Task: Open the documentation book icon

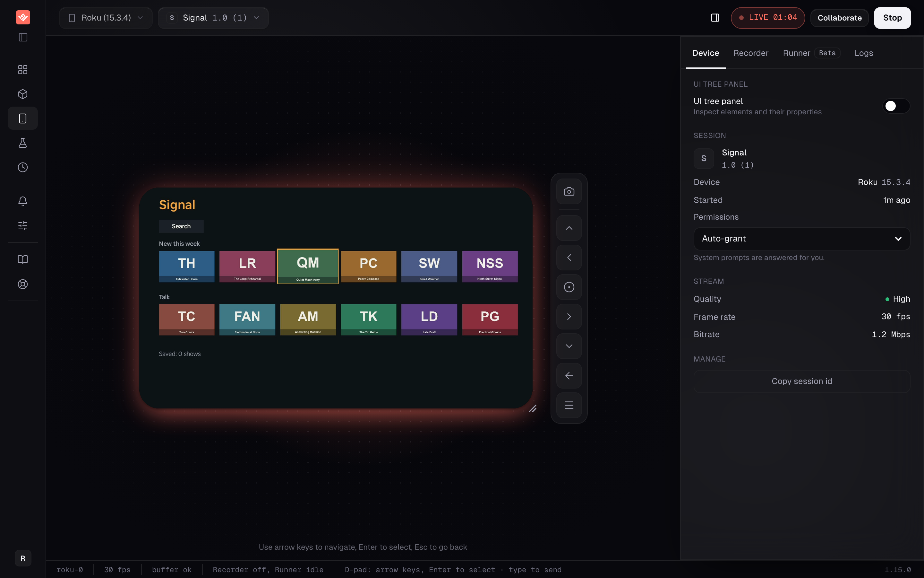Action: coord(23,259)
